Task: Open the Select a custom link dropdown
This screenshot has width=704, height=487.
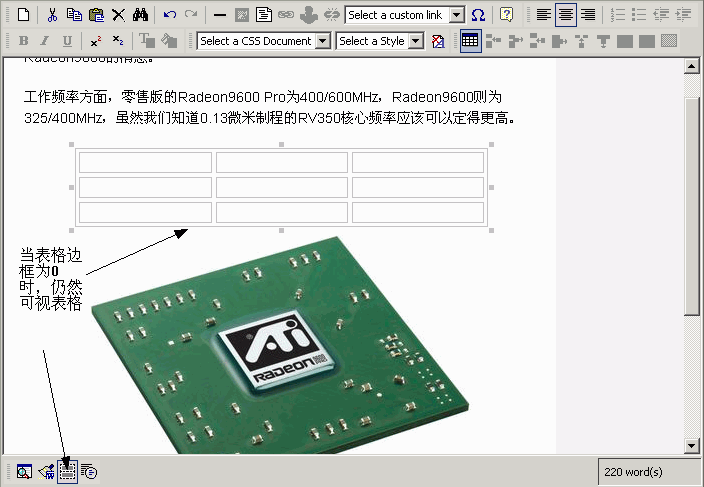Action: (x=456, y=15)
